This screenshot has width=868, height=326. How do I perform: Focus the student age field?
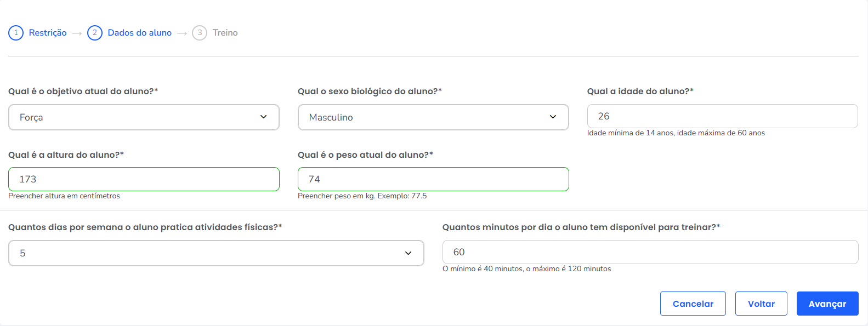pos(723,116)
